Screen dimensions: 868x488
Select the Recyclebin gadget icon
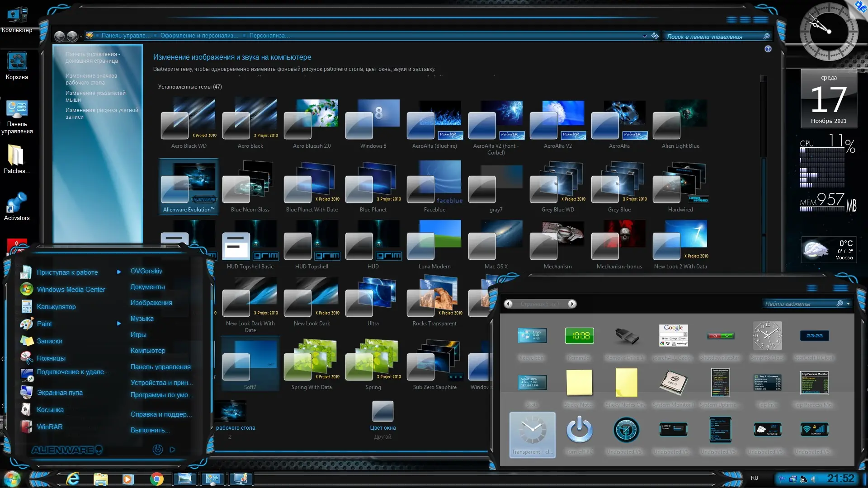(x=532, y=336)
